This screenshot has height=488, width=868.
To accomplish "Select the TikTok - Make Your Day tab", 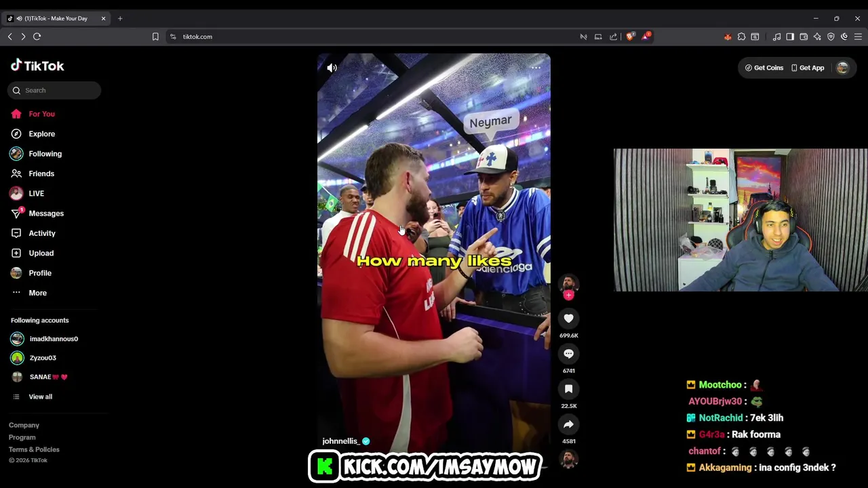I will click(57, 18).
